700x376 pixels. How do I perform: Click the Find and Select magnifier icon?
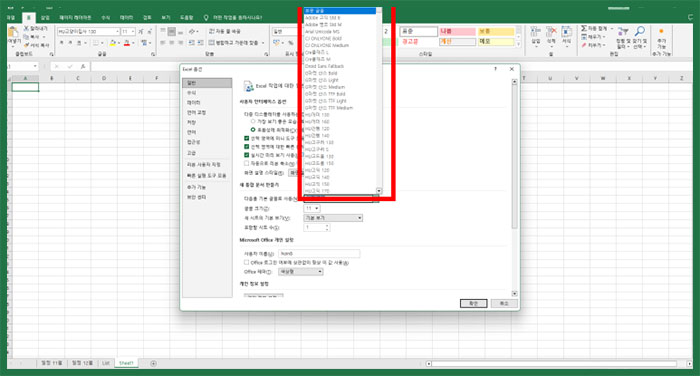coord(640,31)
